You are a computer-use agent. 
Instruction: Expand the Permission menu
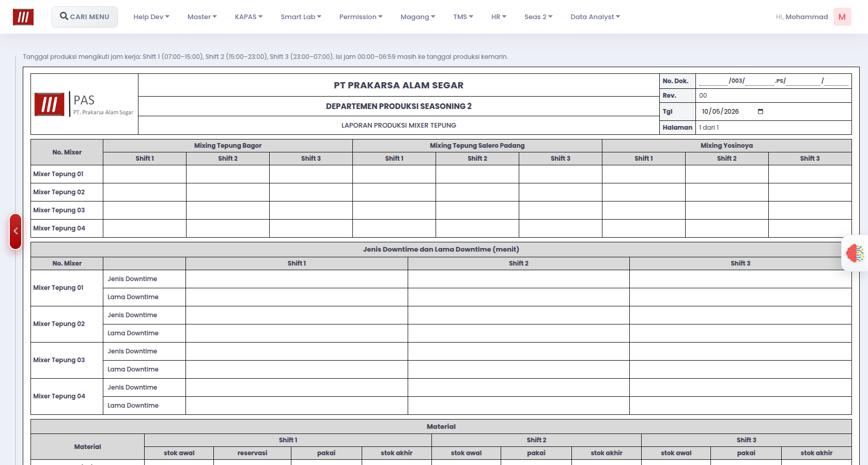click(361, 17)
